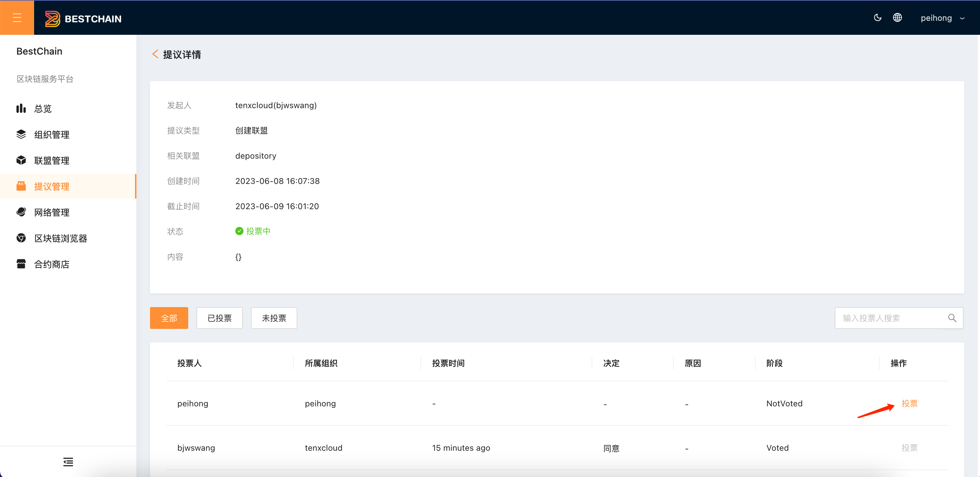This screenshot has height=477, width=980.
Task: Click proposal type value 创建联盟
Action: (x=251, y=131)
